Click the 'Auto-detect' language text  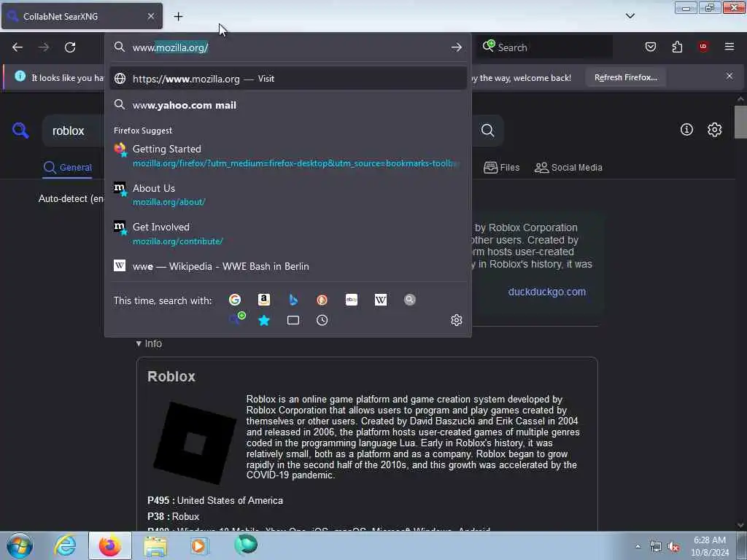[x=71, y=198]
